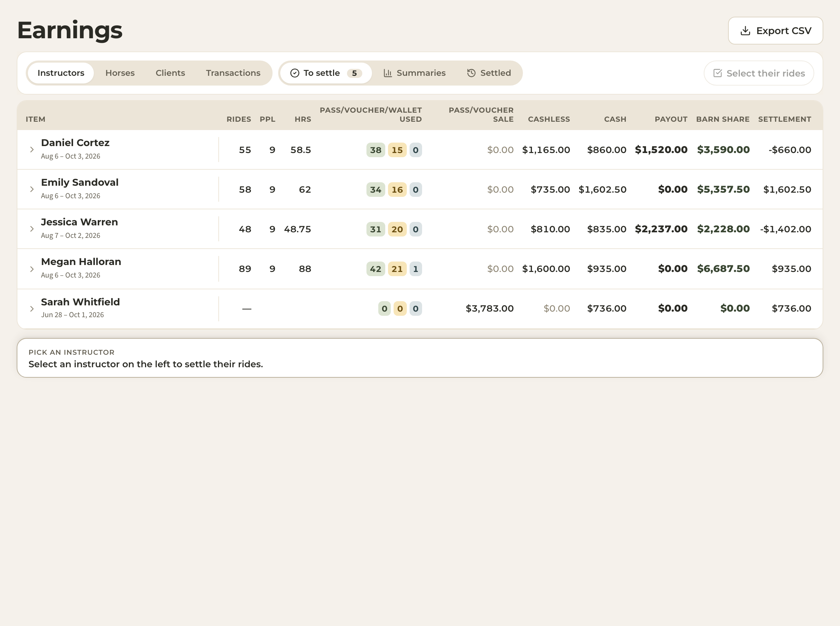840x626 pixels.
Task: Select the Daniel Cortez instructor name
Action: click(x=75, y=143)
